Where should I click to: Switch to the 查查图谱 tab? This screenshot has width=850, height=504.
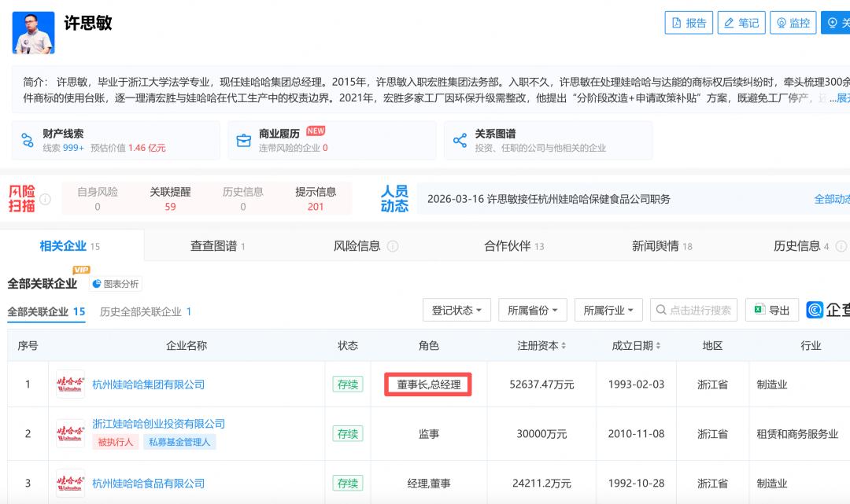(217, 246)
